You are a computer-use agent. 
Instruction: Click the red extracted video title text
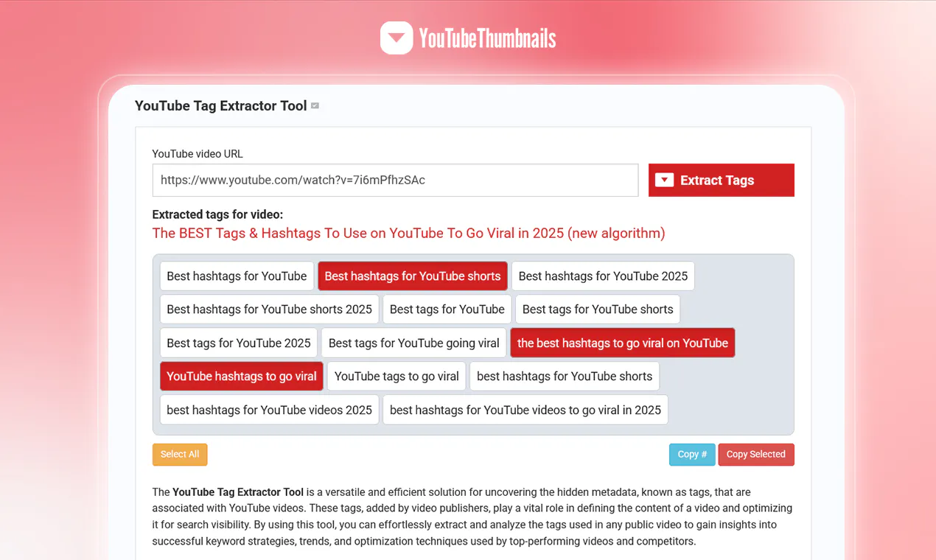coord(409,234)
